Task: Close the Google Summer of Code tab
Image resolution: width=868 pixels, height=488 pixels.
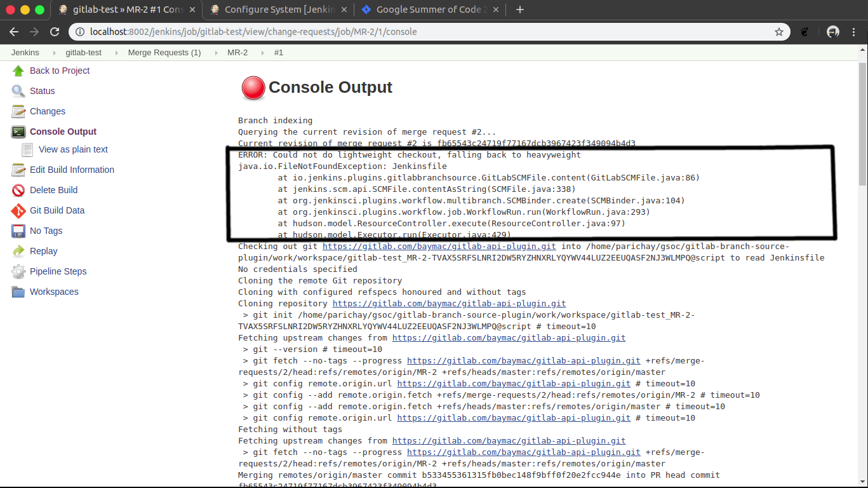Action: click(x=495, y=10)
